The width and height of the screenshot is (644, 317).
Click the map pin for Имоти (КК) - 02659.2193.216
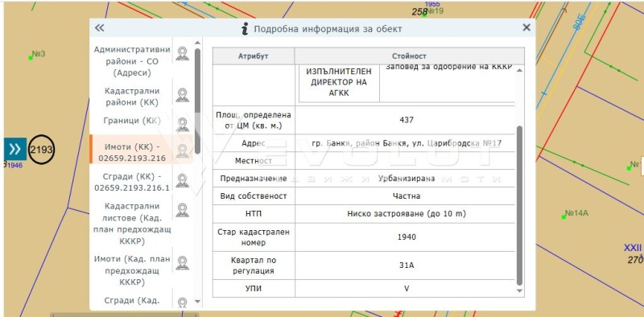183,151
